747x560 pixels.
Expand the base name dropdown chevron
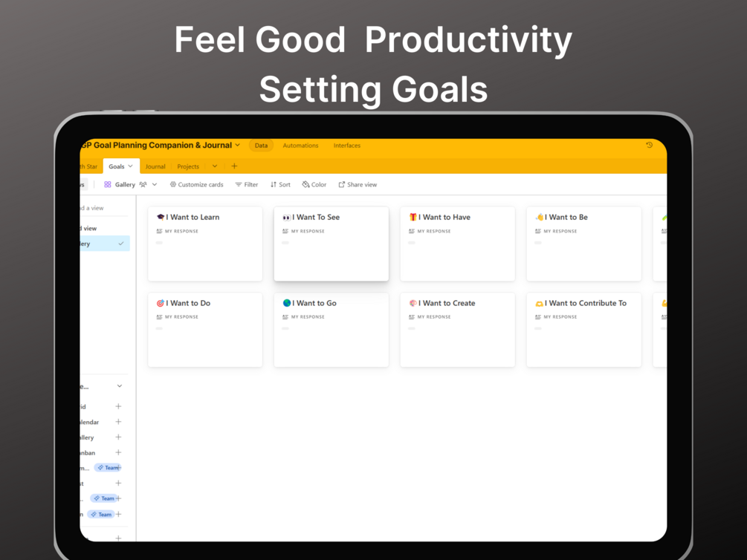pyautogui.click(x=238, y=146)
